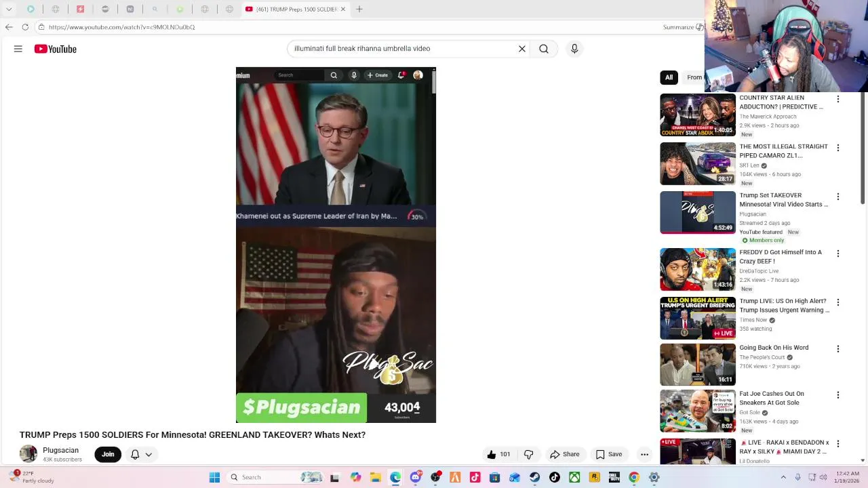This screenshot has height=488, width=868.
Task: Open the Plugsacian channel name link
Action: [x=60, y=450]
